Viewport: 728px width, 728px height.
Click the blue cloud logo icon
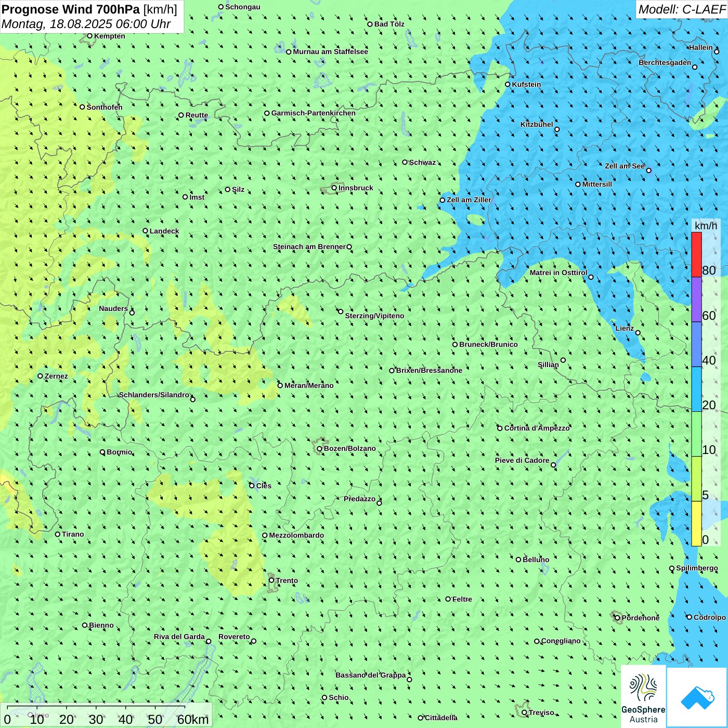697,698
